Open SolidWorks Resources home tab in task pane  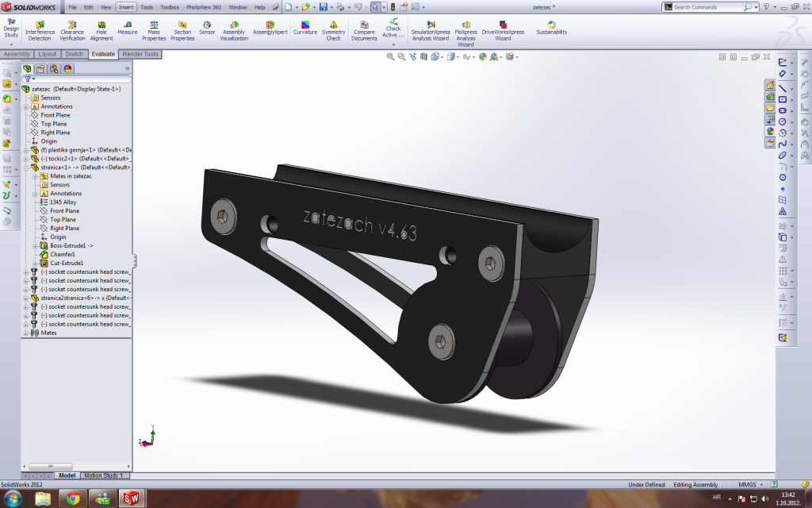pyautogui.click(x=770, y=84)
